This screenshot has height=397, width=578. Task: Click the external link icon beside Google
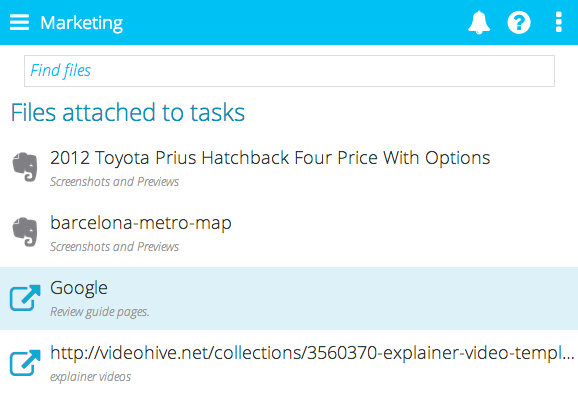click(x=25, y=297)
